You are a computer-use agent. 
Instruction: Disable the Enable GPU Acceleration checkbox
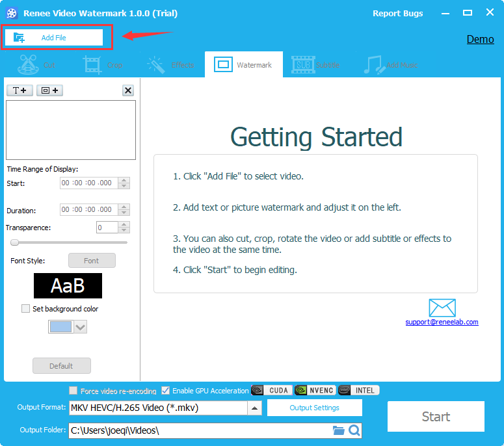(166, 391)
